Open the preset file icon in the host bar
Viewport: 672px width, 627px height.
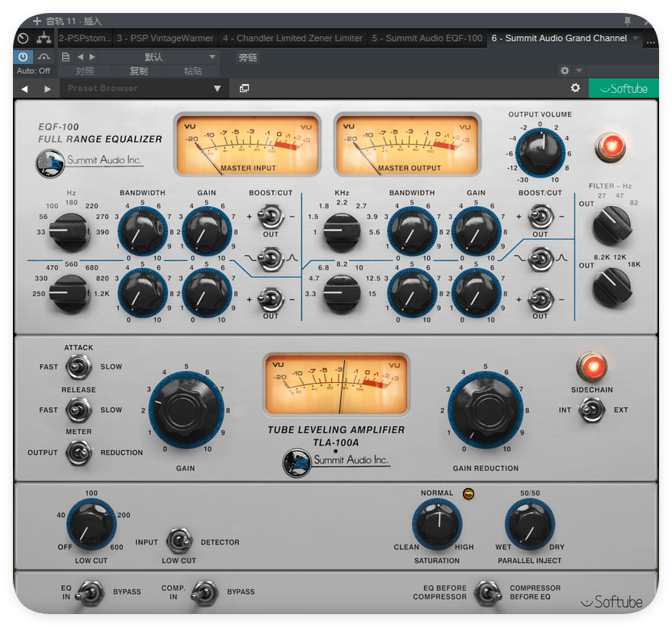65,57
